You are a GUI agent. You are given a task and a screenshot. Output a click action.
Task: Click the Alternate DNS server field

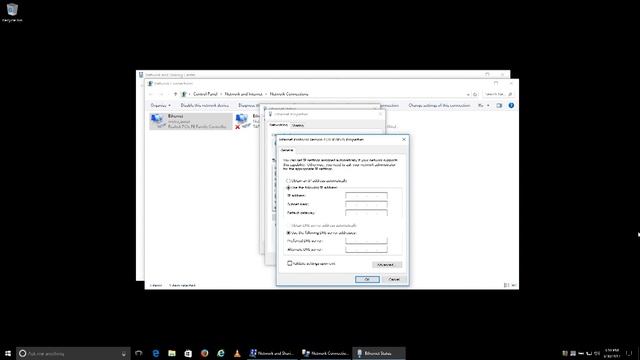(x=366, y=249)
